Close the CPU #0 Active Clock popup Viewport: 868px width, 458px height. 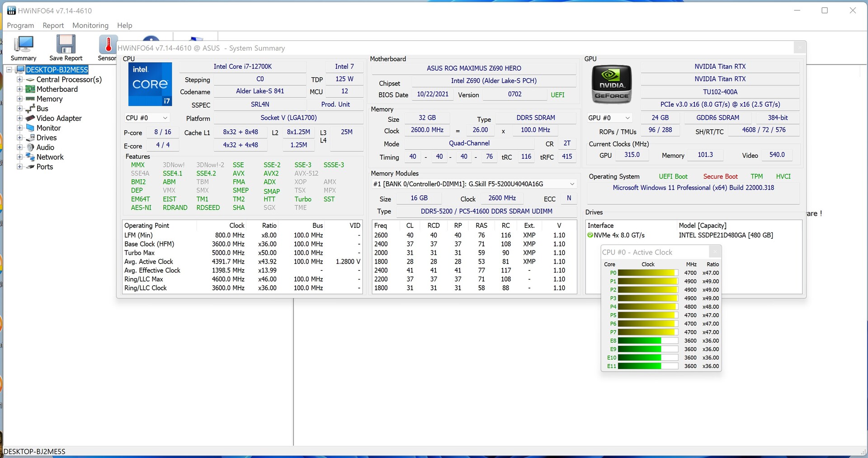pyautogui.click(x=715, y=251)
